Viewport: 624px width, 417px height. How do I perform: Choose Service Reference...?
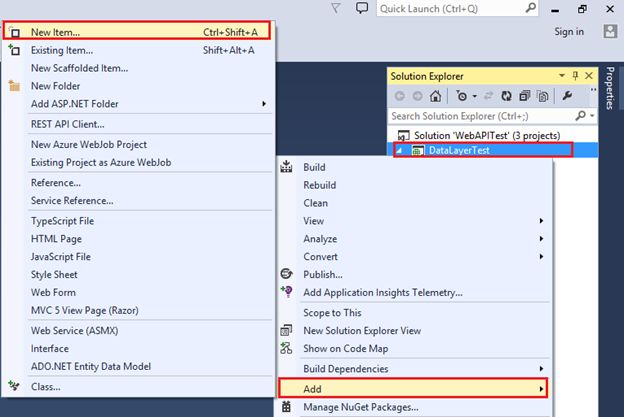tap(137, 201)
